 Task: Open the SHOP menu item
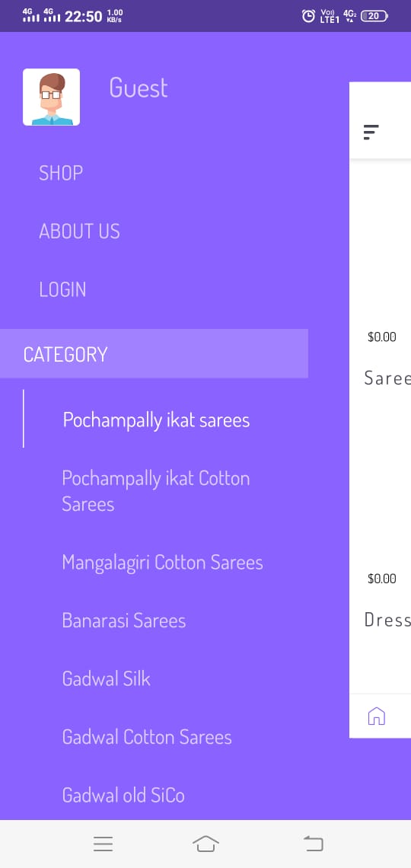click(x=61, y=174)
